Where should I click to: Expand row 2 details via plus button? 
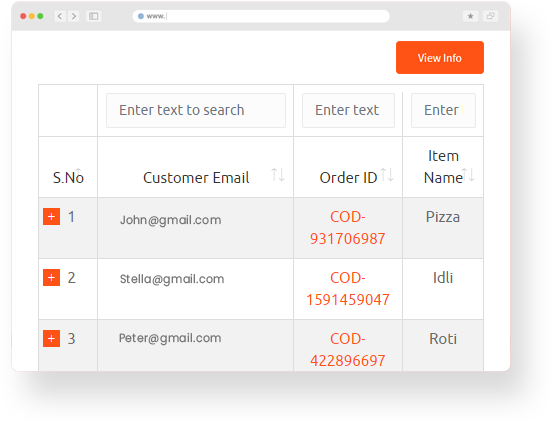point(51,278)
